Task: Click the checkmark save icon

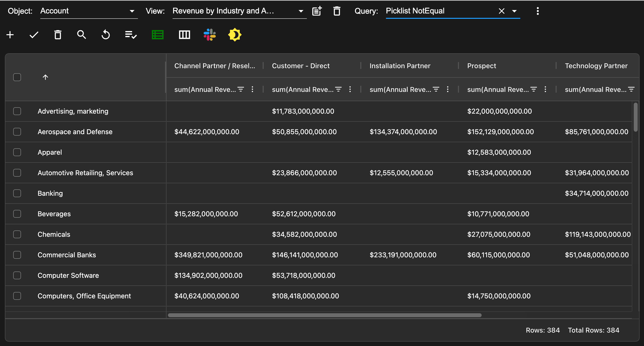Action: tap(34, 35)
